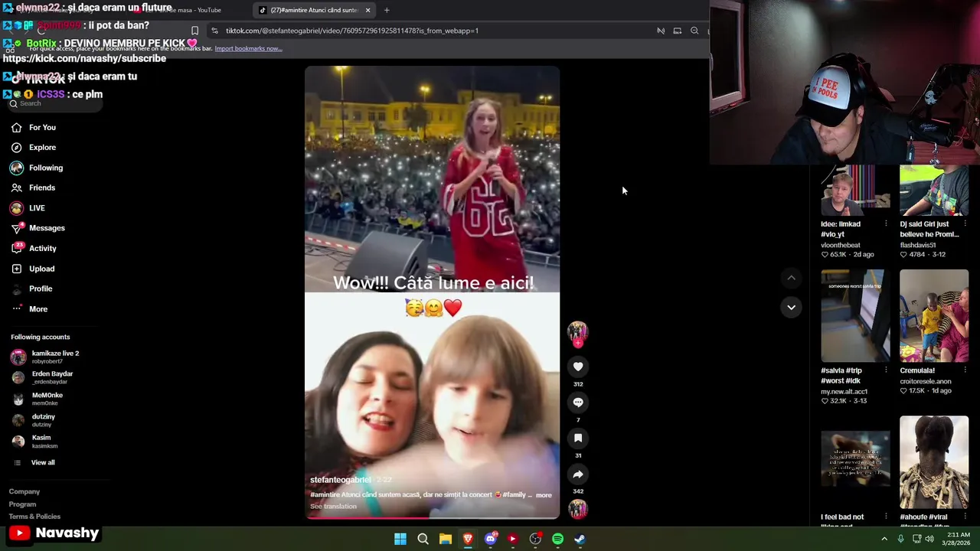The width and height of the screenshot is (980, 551).
Task: Open 'Cremulala!' video options menu
Action: tap(964, 370)
